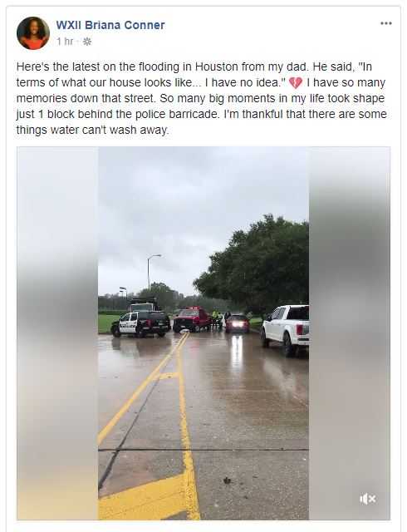Screen dimensions: 407x532
Task: Click the street lamp in the video
Action: pyautogui.click(x=152, y=272)
